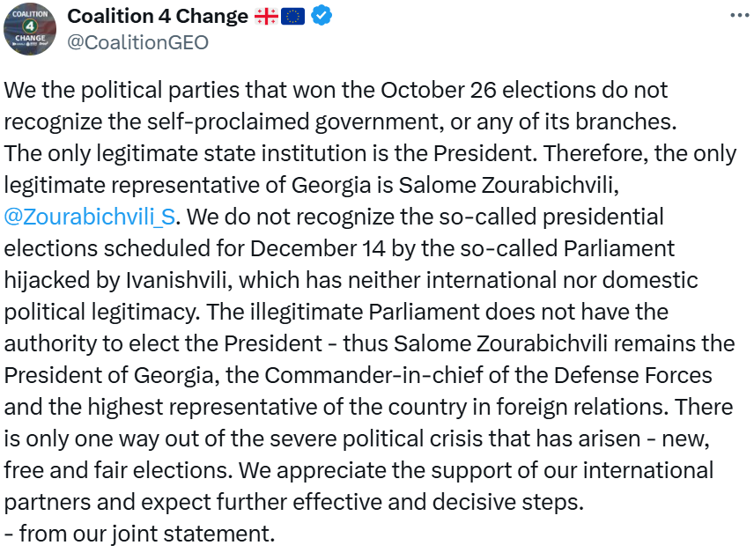The width and height of the screenshot is (754, 560).
Task: Click the EU flag emoji
Action: 293,16
